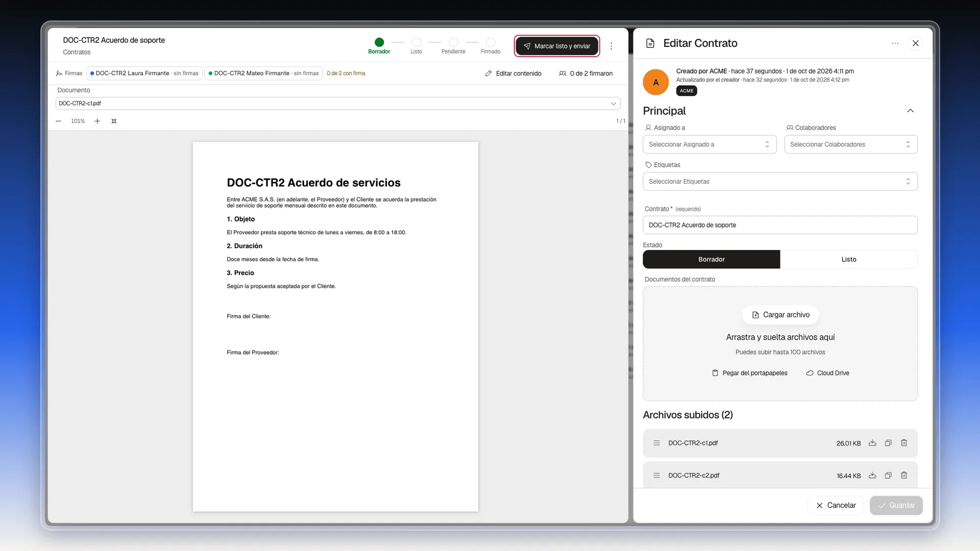The width and height of the screenshot is (980, 551).
Task: Open the Seleccionar Asignado a dropdown
Action: click(x=709, y=144)
